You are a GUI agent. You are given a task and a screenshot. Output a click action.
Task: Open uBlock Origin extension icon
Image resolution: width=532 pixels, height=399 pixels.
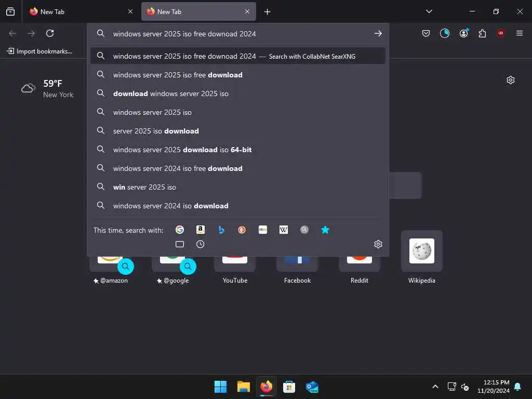click(x=501, y=33)
